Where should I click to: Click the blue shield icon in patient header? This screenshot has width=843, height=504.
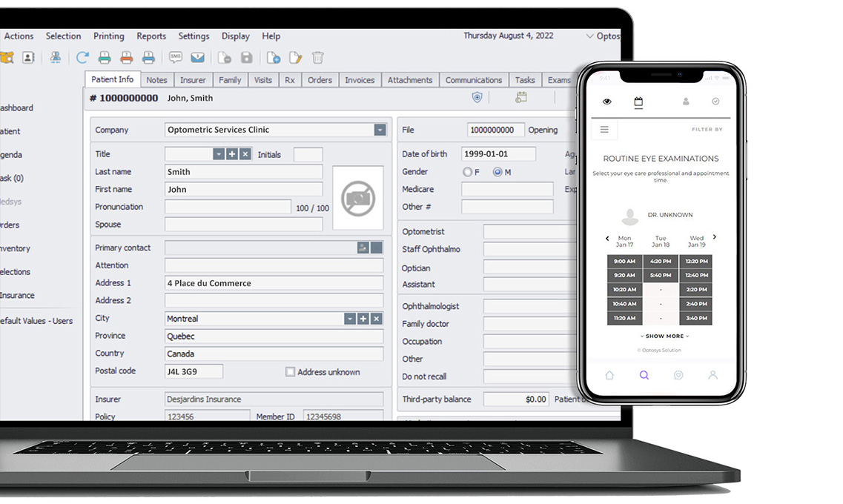pyautogui.click(x=477, y=97)
